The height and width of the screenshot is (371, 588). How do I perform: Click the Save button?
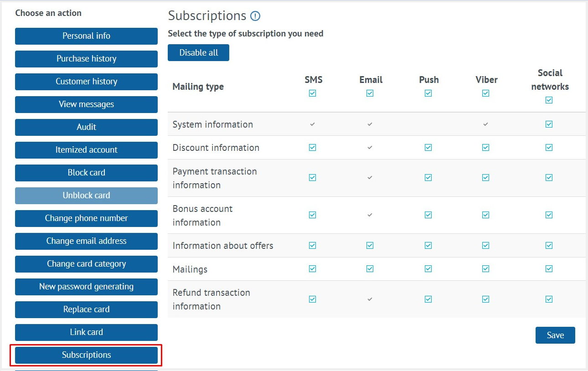point(555,335)
